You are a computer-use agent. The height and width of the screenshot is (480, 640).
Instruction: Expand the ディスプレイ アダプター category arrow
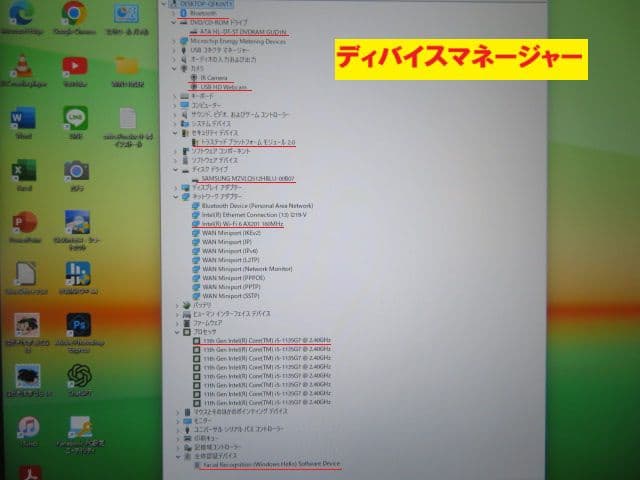click(176, 188)
